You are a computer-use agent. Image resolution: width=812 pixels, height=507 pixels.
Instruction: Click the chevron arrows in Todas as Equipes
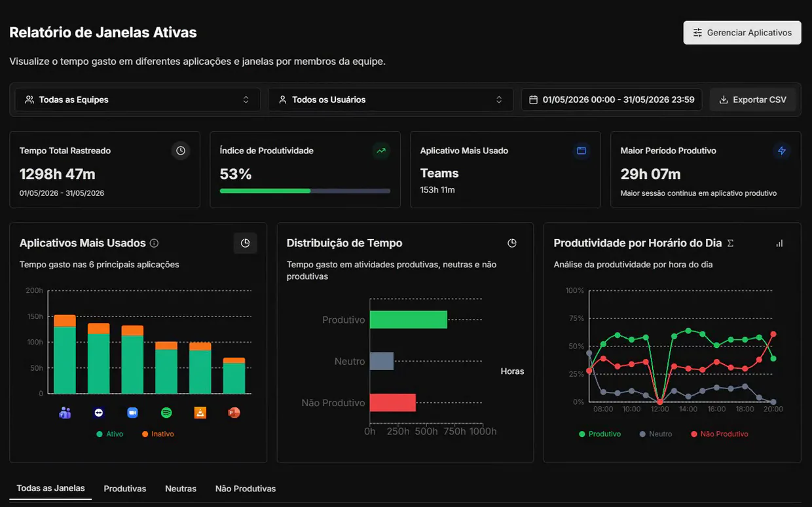[x=246, y=100]
